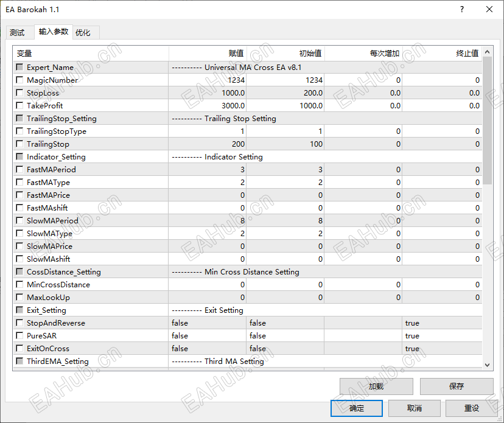Select the SlowMAPrice row label
This screenshot has height=423, width=504.
(49, 246)
